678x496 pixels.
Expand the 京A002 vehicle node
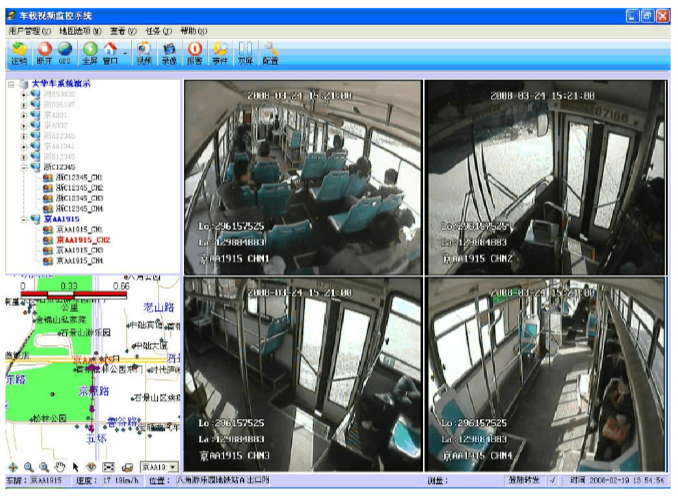tap(24, 126)
